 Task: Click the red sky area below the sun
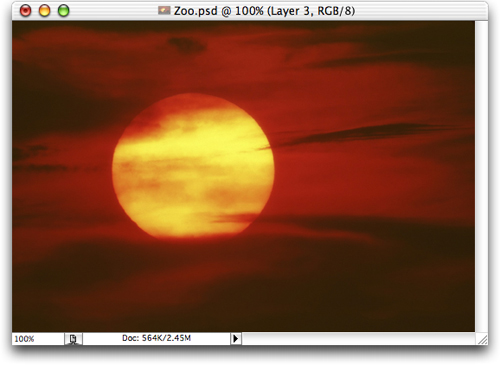click(x=193, y=260)
